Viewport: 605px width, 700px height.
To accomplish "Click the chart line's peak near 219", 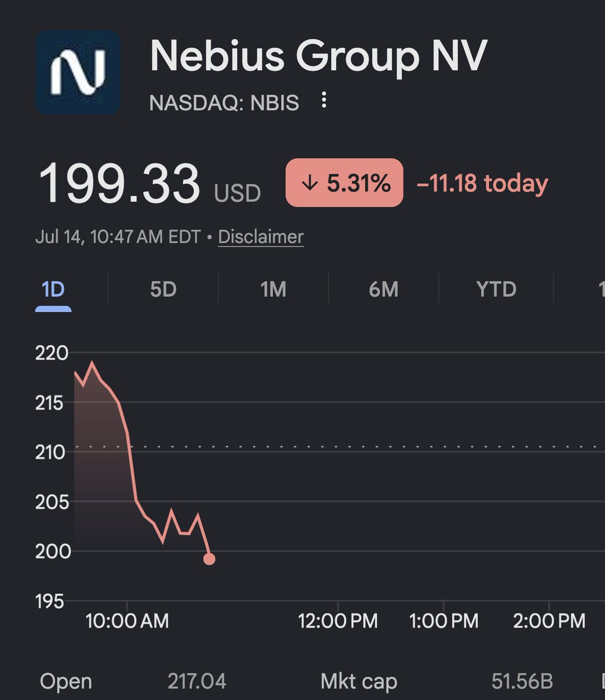I will pos(92,363).
